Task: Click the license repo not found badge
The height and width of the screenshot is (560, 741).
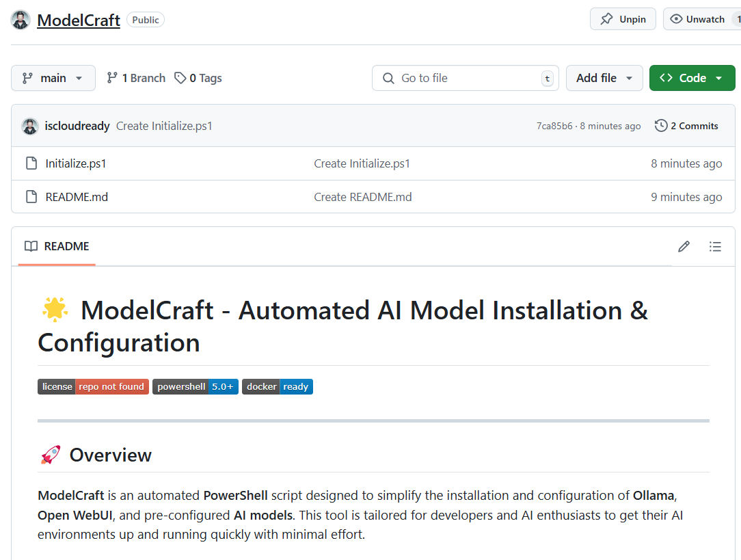Action: pos(93,386)
